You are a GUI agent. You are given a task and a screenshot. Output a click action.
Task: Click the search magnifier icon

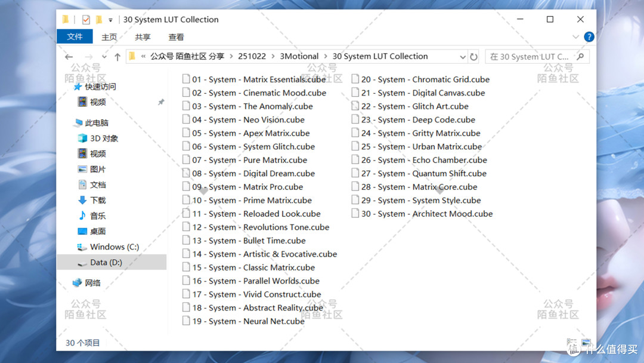(x=580, y=57)
